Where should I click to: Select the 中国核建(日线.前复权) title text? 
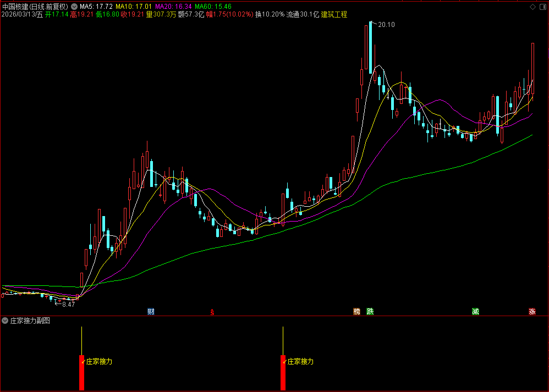[x=35, y=7]
